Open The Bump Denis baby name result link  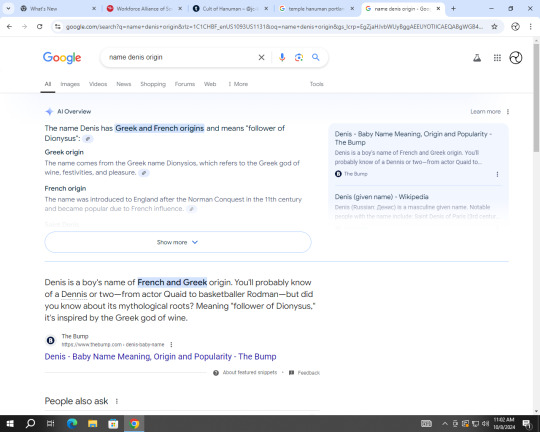point(160,357)
